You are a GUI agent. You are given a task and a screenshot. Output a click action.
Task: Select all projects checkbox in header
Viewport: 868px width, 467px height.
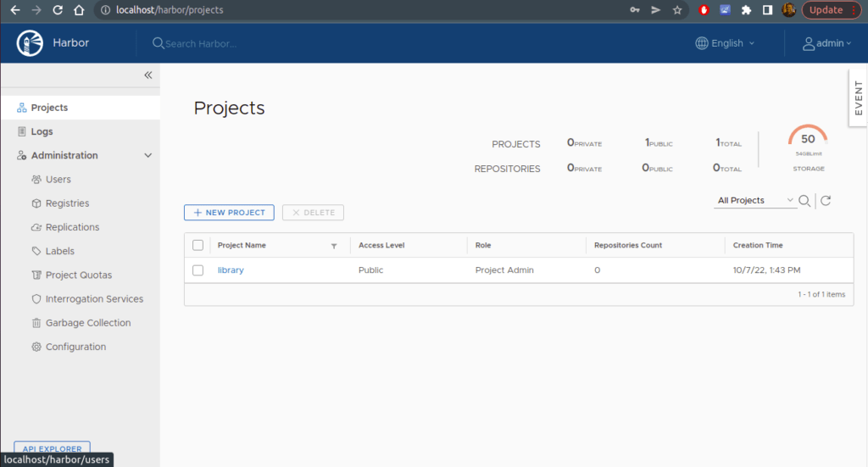coord(198,245)
